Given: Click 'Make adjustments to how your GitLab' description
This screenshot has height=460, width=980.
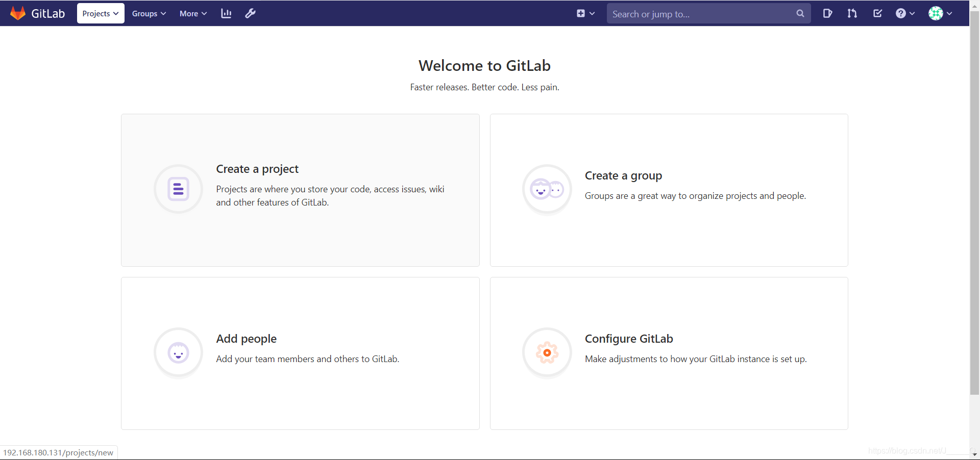Looking at the screenshot, I should point(696,359).
